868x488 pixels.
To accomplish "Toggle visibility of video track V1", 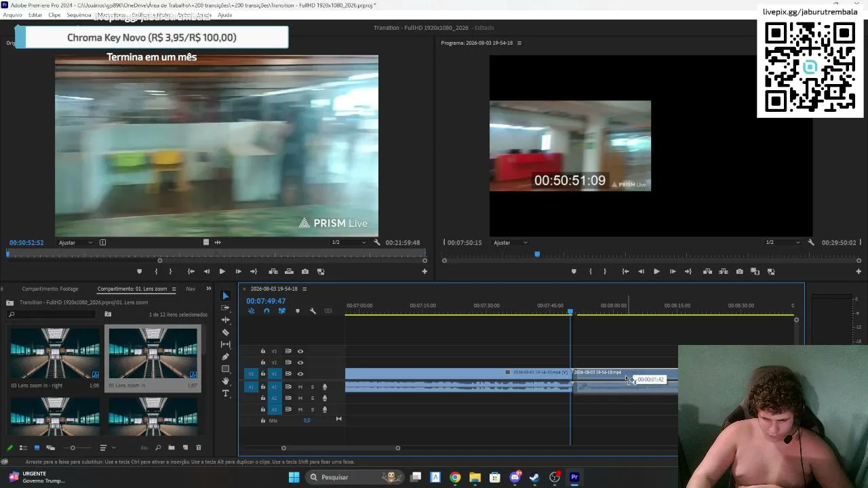I will point(300,373).
